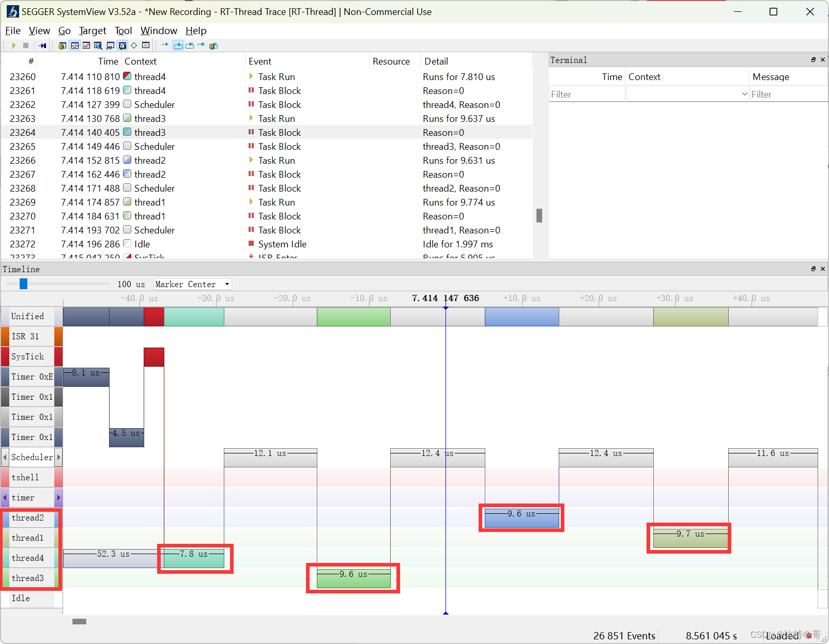
Task: Open the View menu
Action: (39, 30)
